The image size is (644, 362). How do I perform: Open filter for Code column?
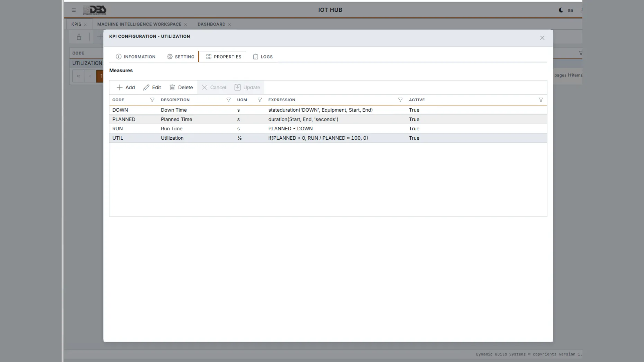coord(152,100)
